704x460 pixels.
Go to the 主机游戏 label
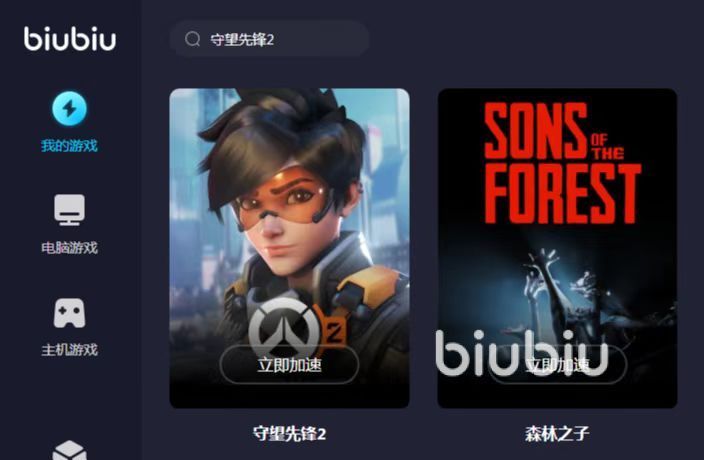coord(69,349)
